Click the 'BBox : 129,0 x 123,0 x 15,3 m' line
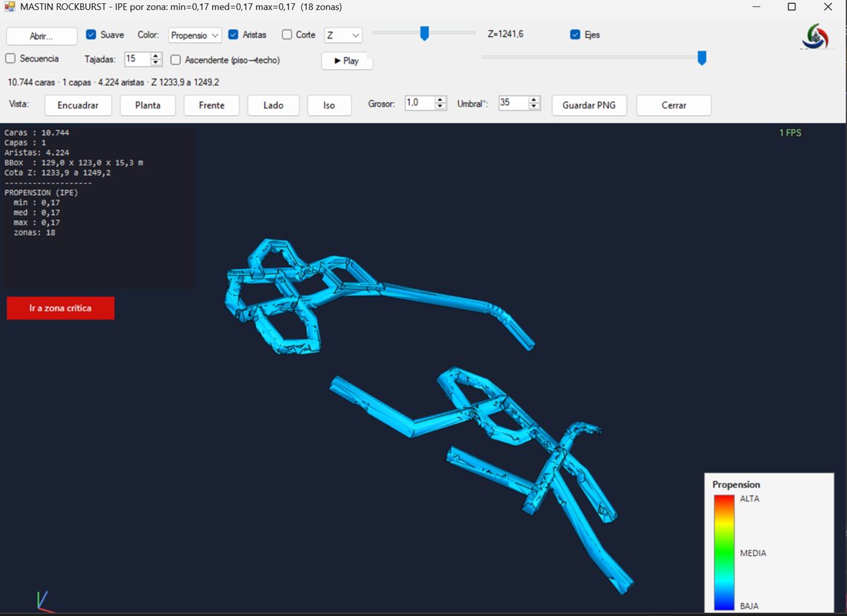The width and height of the screenshot is (847, 616). pos(74,163)
